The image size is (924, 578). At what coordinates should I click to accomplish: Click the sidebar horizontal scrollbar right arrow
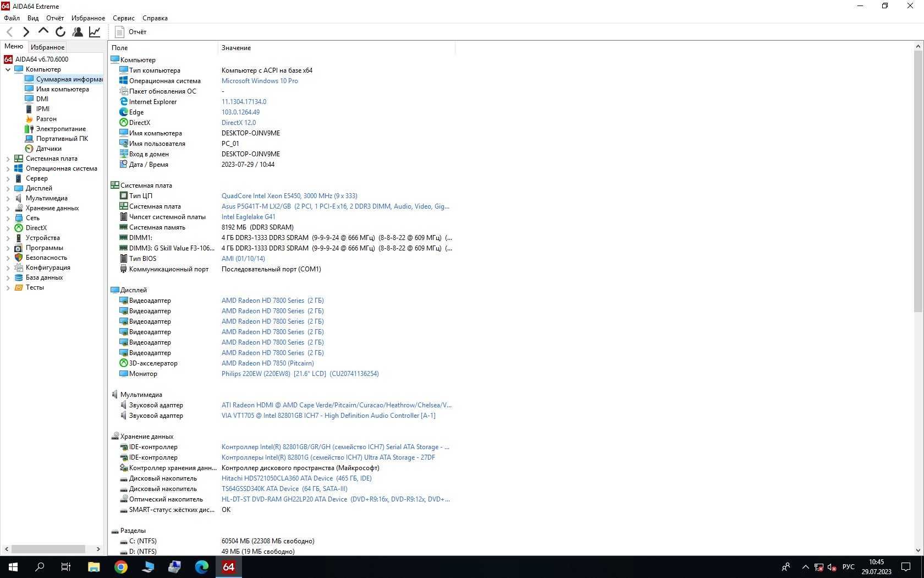click(x=98, y=549)
